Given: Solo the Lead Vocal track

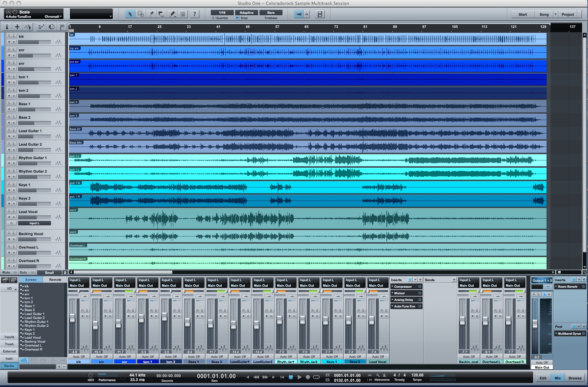Looking at the screenshot, I should pos(13,212).
